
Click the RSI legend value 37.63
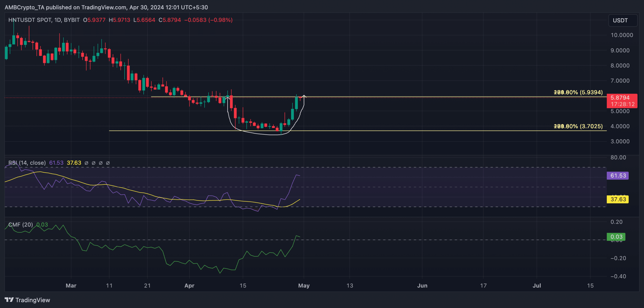tap(74, 163)
